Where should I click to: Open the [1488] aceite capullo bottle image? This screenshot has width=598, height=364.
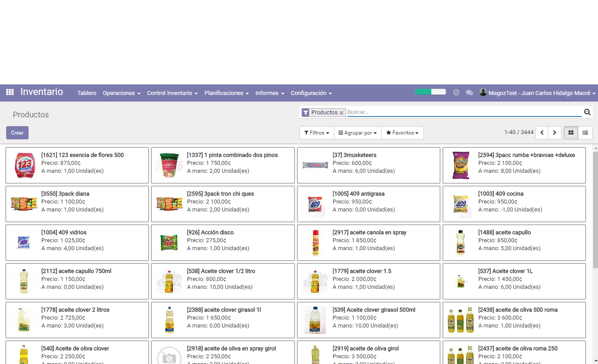point(460,243)
